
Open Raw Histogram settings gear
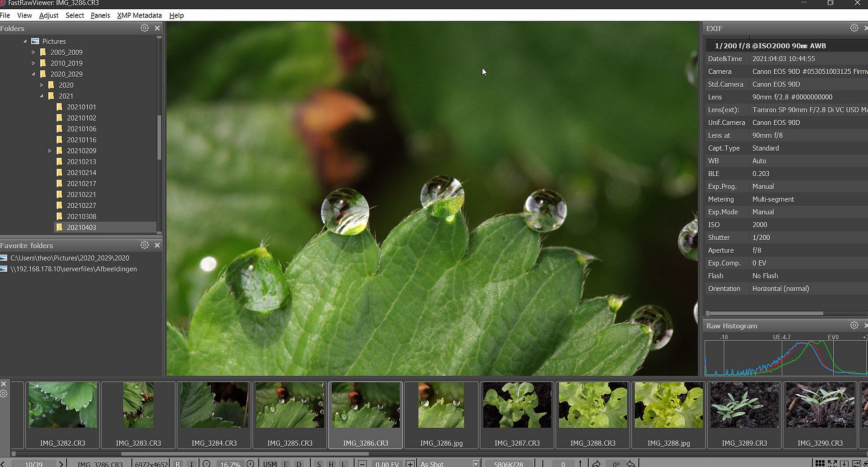click(x=854, y=326)
